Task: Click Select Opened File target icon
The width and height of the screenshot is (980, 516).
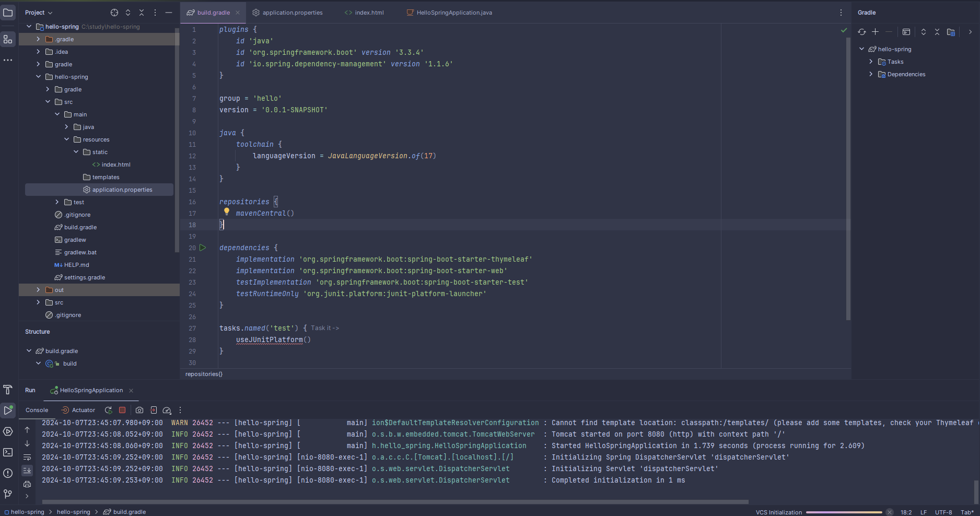Action: pyautogui.click(x=114, y=13)
